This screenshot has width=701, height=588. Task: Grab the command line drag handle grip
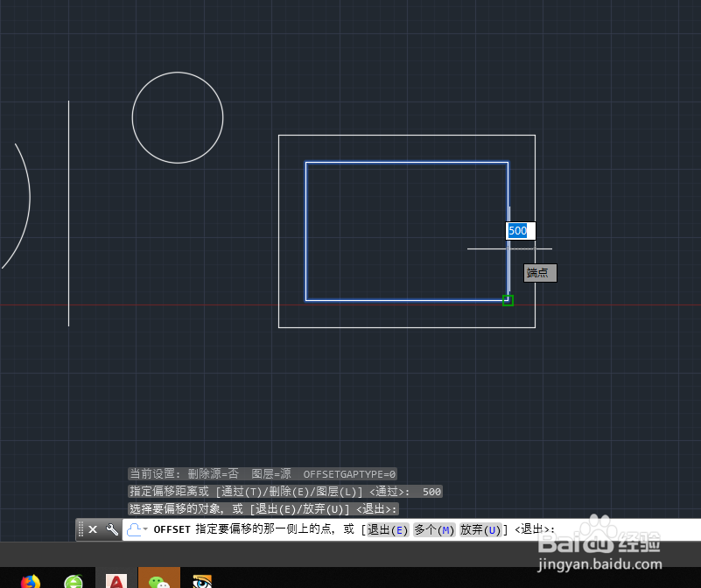pos(81,529)
